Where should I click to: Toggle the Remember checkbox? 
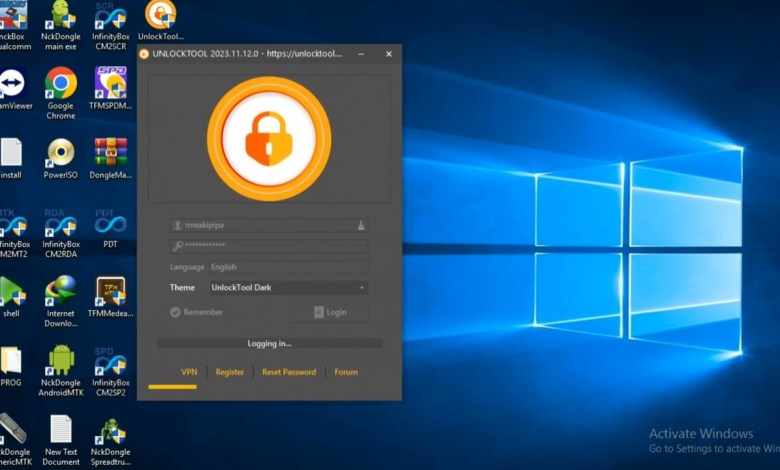pos(175,312)
